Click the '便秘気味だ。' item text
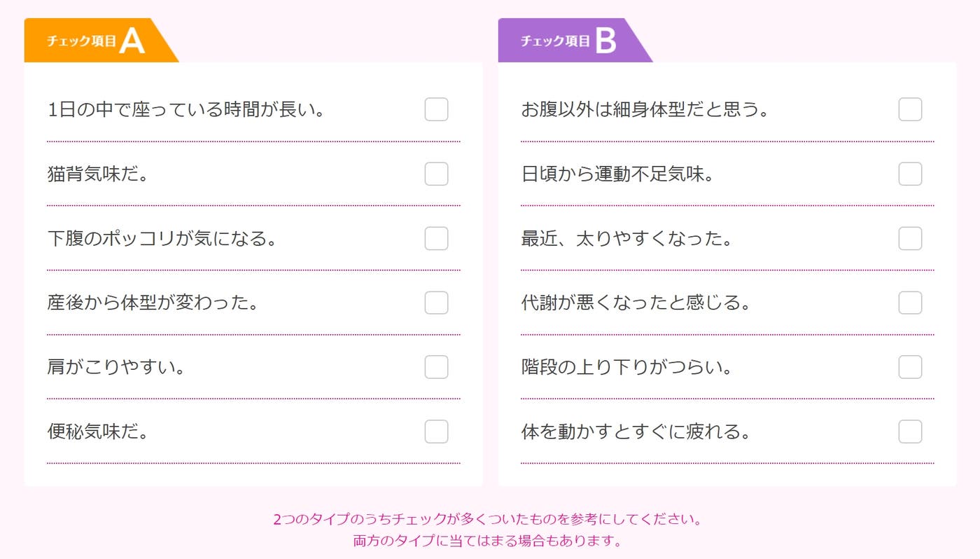Image resolution: width=980 pixels, height=559 pixels. [x=98, y=432]
